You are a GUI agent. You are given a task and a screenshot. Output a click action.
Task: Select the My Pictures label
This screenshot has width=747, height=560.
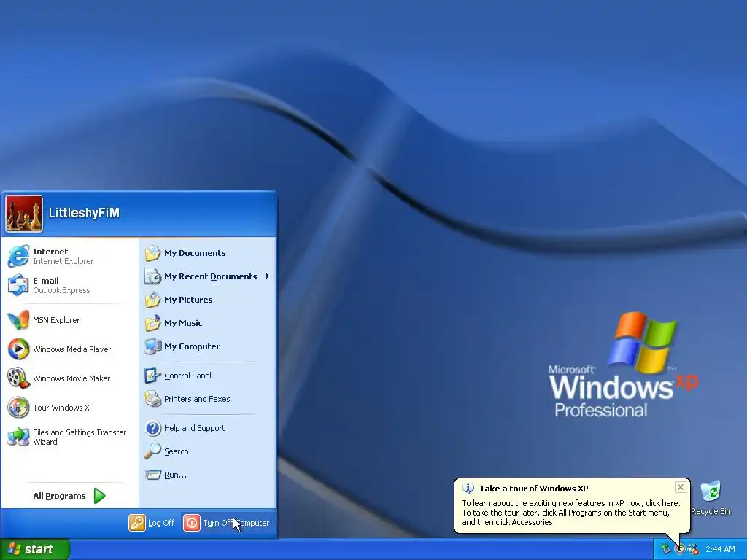coord(188,300)
